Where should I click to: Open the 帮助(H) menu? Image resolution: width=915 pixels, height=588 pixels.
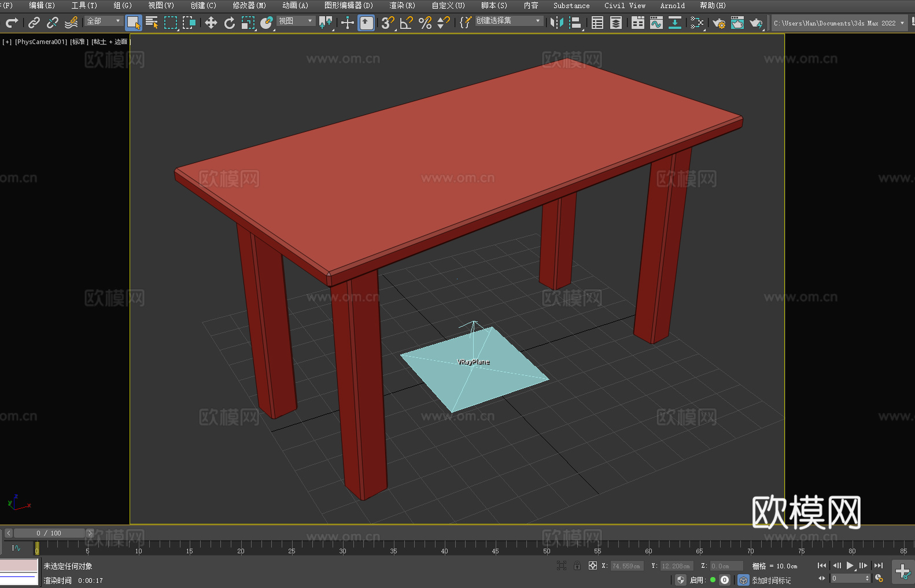713,5
